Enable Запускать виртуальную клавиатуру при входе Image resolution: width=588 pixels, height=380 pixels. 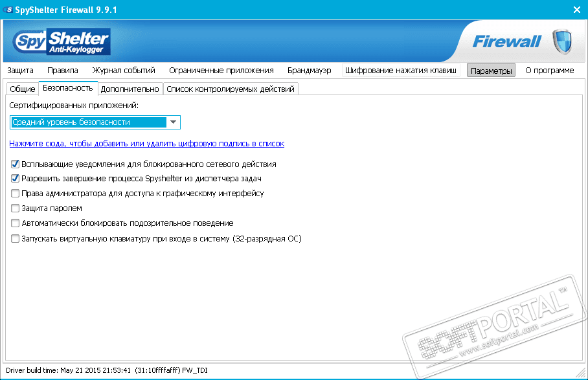coord(15,239)
